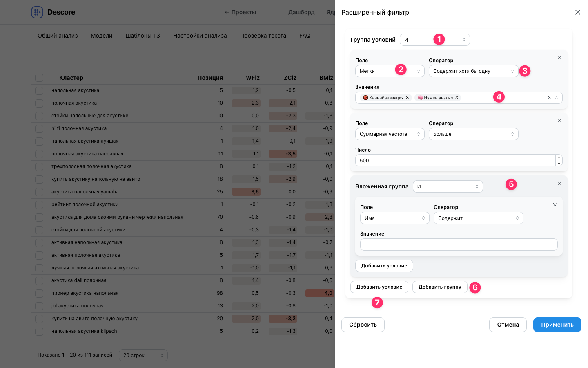The width and height of the screenshot is (588, 368).
Task: Go back via the ← Проекты link
Action: pos(241,12)
